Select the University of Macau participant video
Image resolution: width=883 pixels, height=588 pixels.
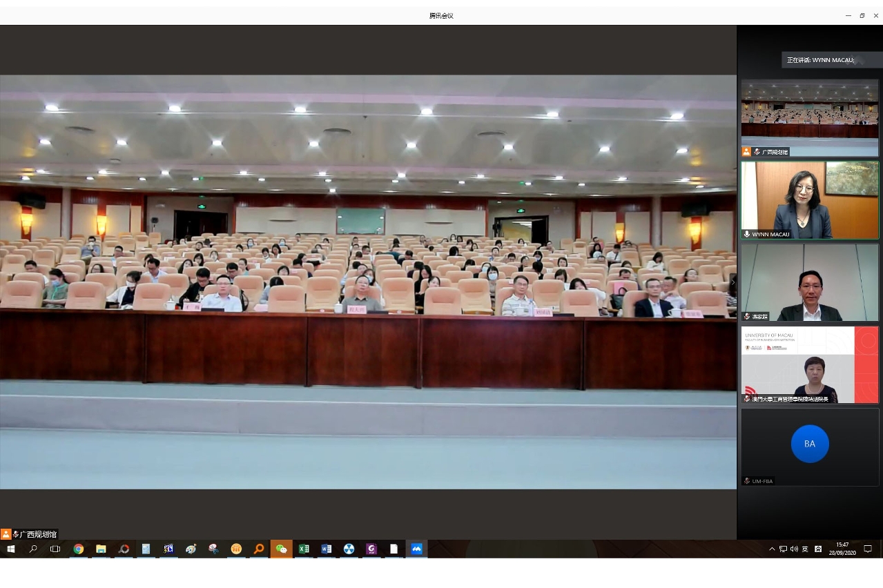point(810,364)
